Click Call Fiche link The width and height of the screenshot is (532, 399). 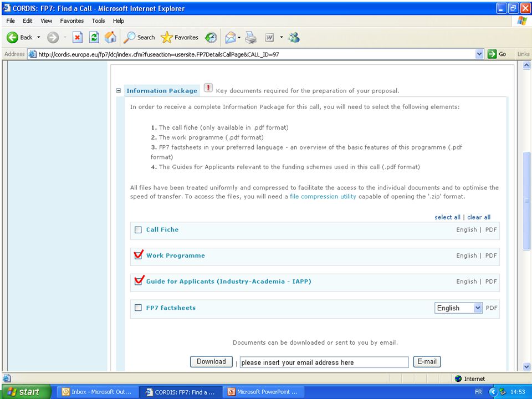tap(162, 229)
